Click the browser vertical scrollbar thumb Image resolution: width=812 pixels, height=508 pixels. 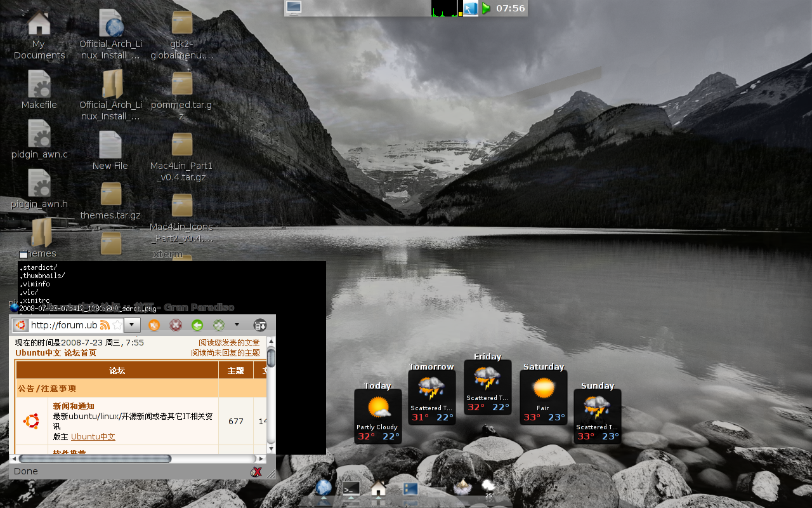pos(272,358)
